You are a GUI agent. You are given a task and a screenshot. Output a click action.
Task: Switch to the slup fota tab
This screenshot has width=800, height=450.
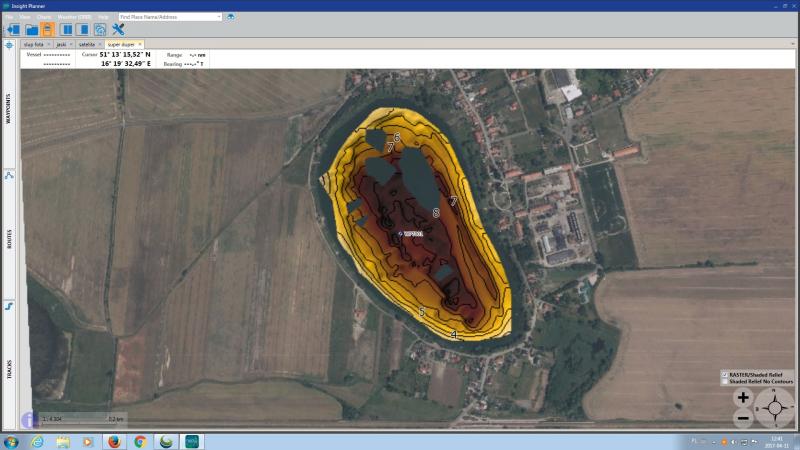click(34, 45)
